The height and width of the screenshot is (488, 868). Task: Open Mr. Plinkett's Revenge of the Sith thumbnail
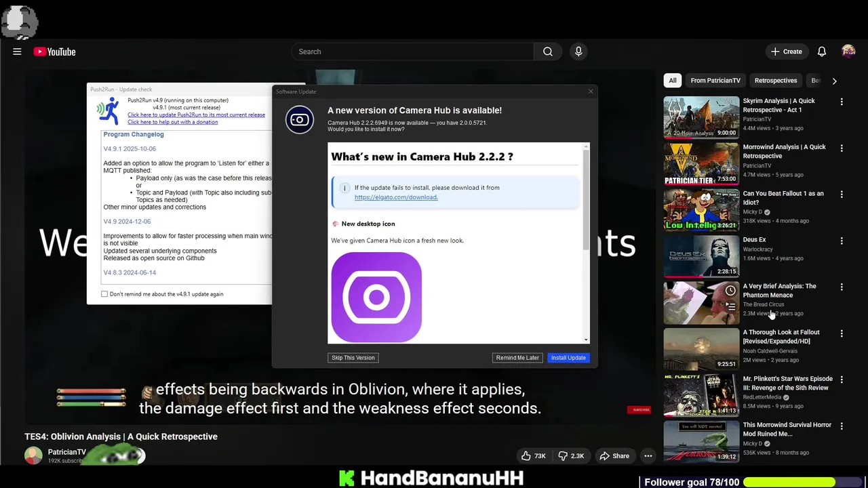pyautogui.click(x=701, y=395)
